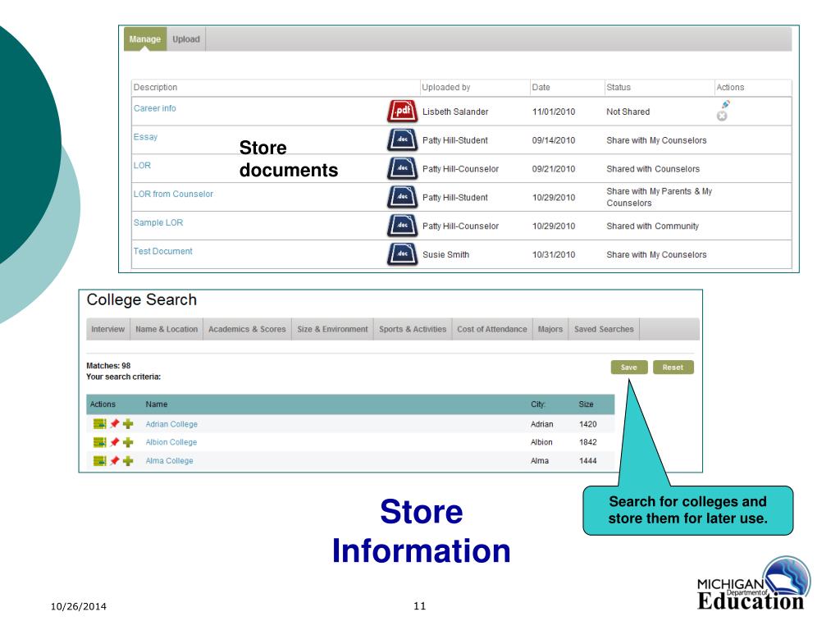Open the Adrian College link
The image size is (840, 630).
171,424
